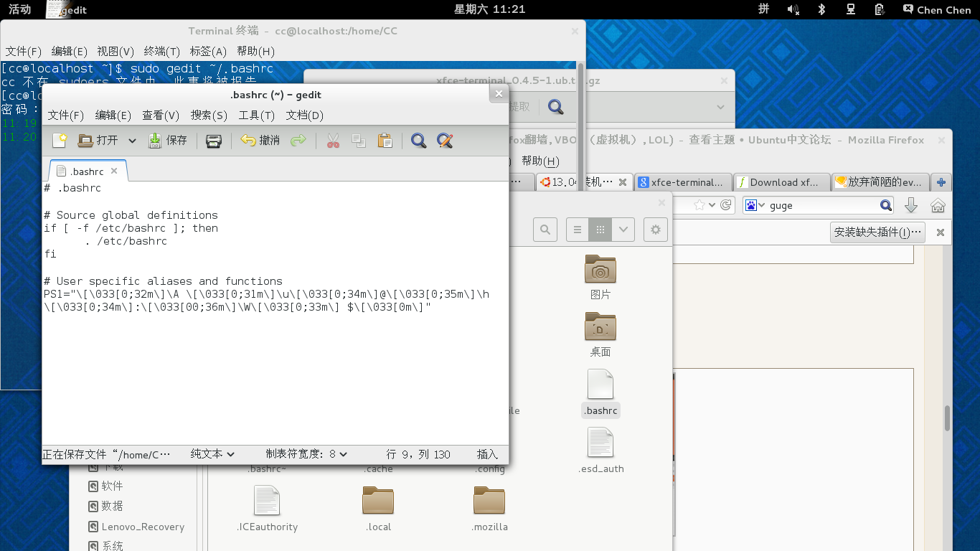Open new tab plus button in Firefox

tap(941, 182)
